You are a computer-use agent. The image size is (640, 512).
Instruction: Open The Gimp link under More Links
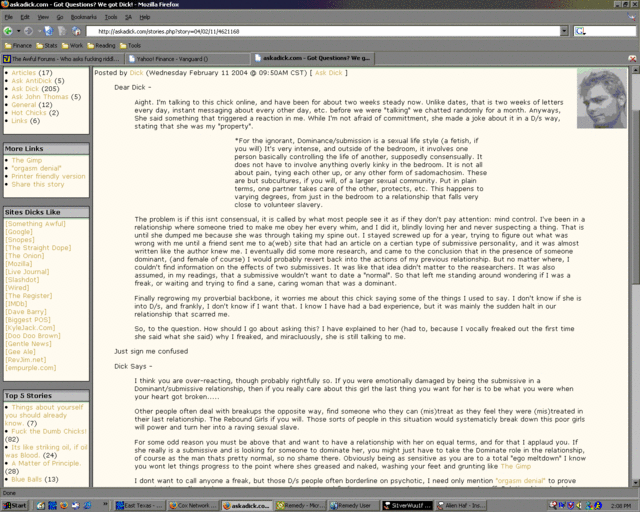coord(27,160)
